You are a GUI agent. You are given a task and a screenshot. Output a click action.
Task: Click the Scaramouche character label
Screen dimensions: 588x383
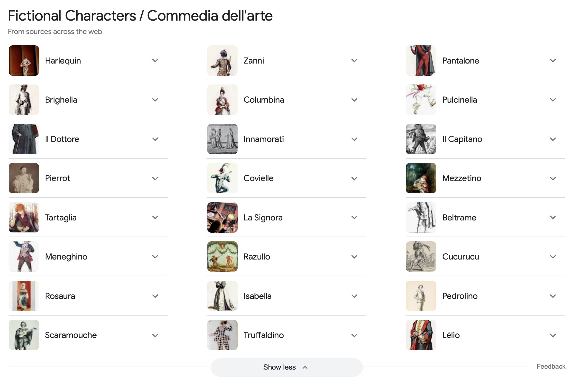point(71,335)
